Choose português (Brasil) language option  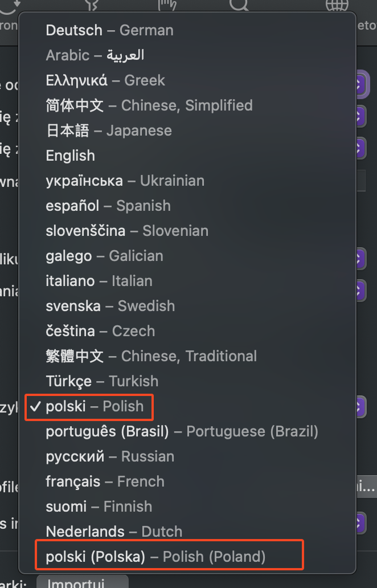pyautogui.click(x=182, y=431)
